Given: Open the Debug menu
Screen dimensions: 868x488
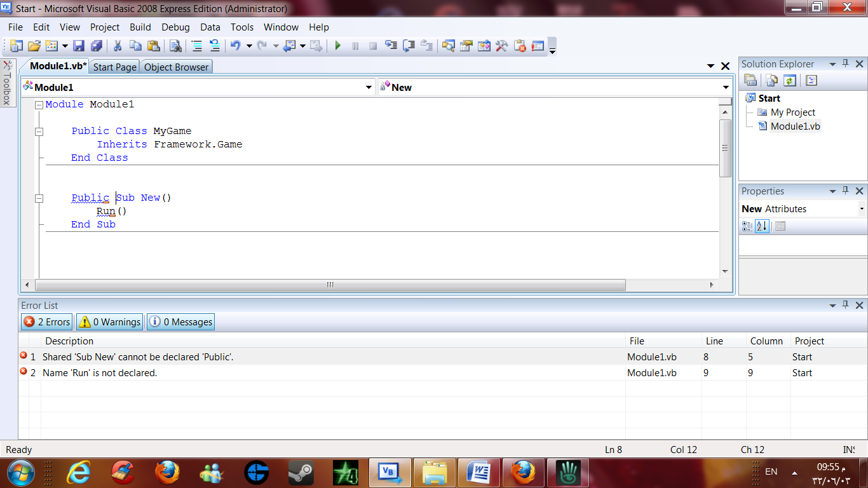Looking at the screenshot, I should point(175,27).
